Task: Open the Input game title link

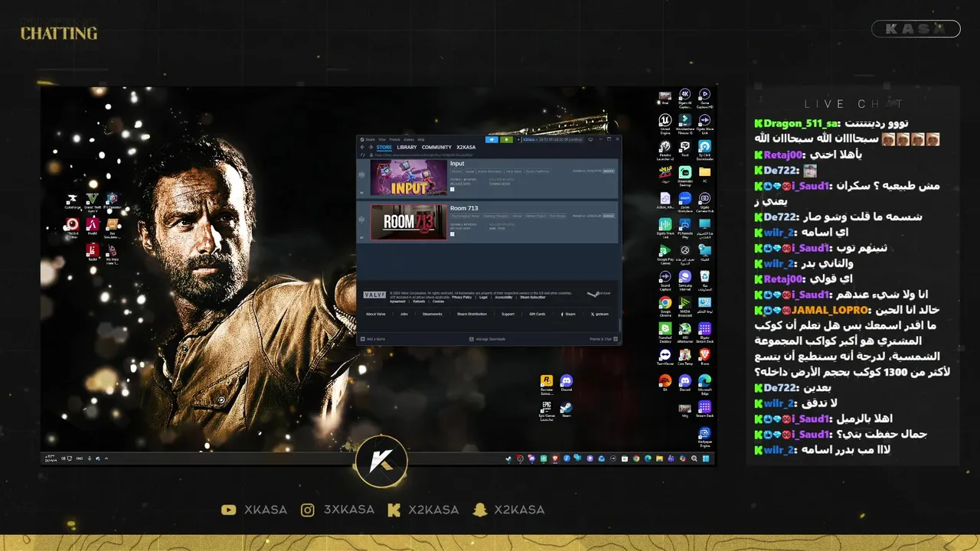Action: tap(457, 164)
